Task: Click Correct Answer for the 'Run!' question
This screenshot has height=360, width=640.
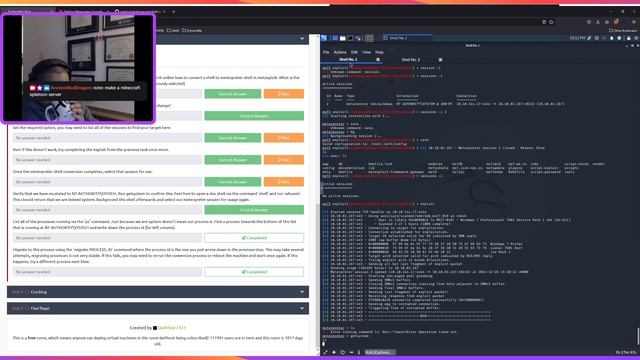Action: click(x=233, y=160)
